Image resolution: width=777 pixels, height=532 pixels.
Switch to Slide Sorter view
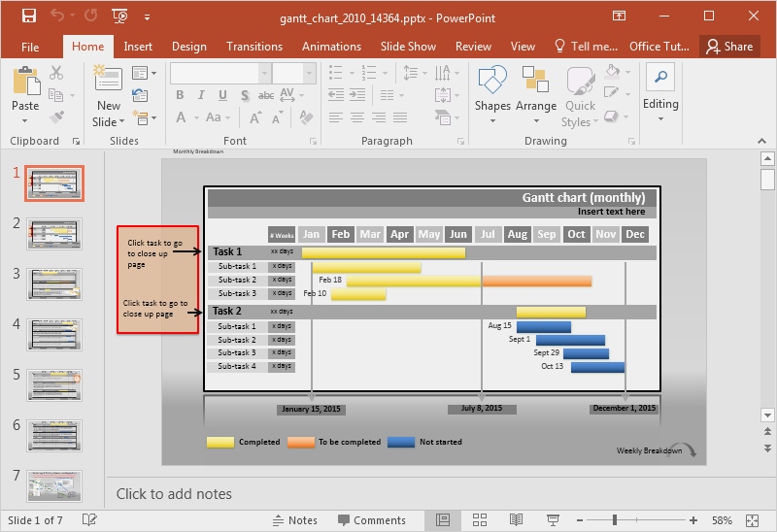coord(480,520)
